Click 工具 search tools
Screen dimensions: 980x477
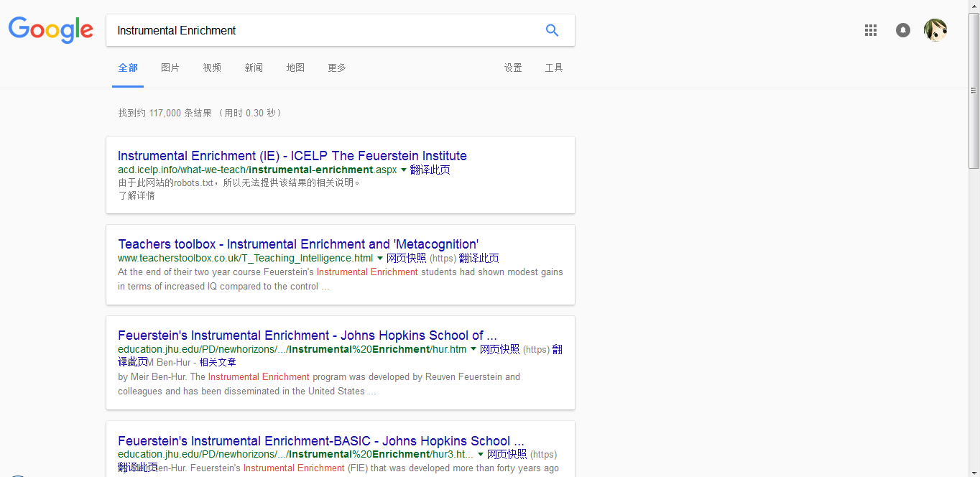pyautogui.click(x=554, y=68)
